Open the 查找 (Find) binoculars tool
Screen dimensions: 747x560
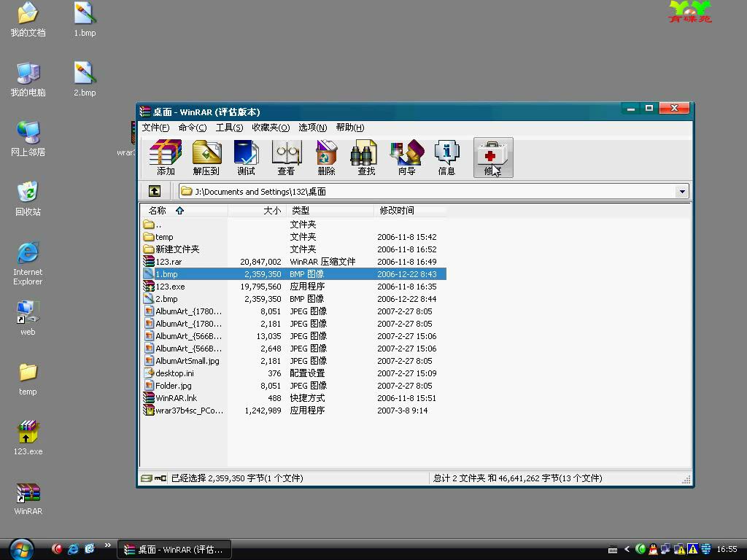[x=366, y=157]
